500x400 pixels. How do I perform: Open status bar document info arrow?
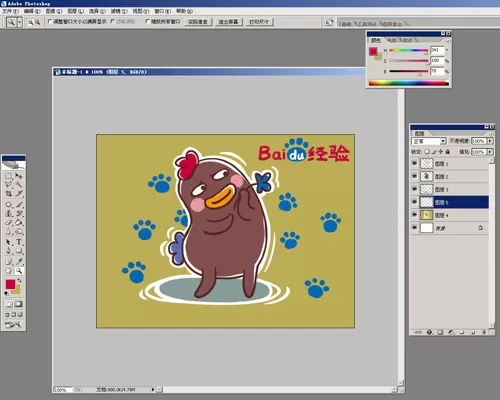153,389
